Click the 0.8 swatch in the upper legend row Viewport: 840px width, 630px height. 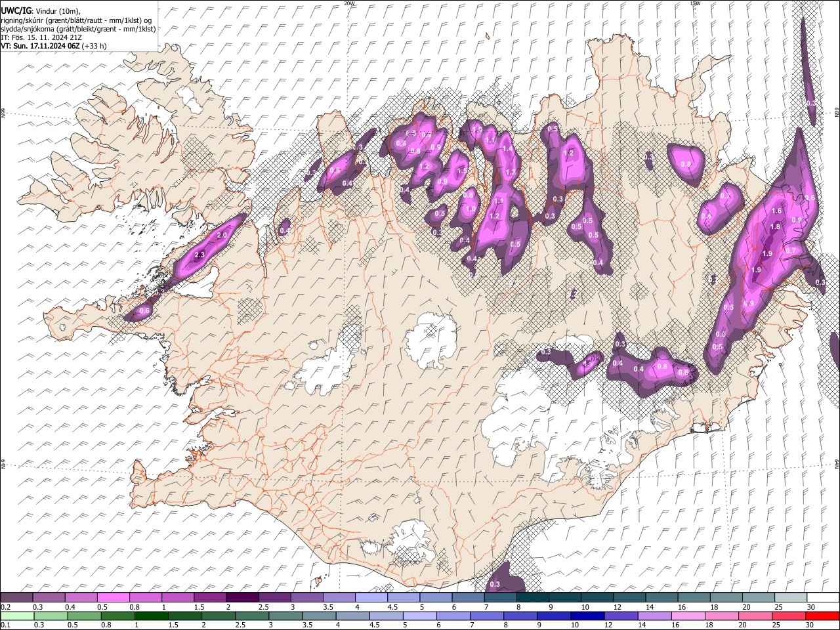pyautogui.click(x=146, y=598)
